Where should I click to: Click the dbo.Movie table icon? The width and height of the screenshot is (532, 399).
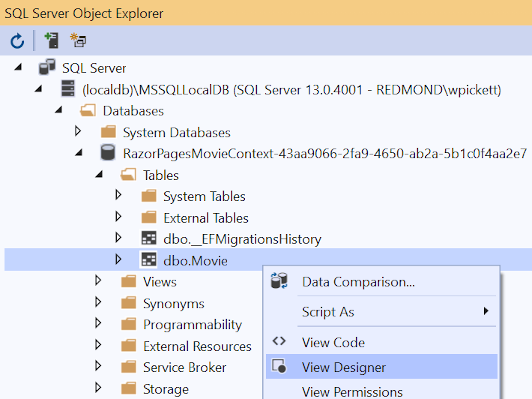click(x=149, y=260)
